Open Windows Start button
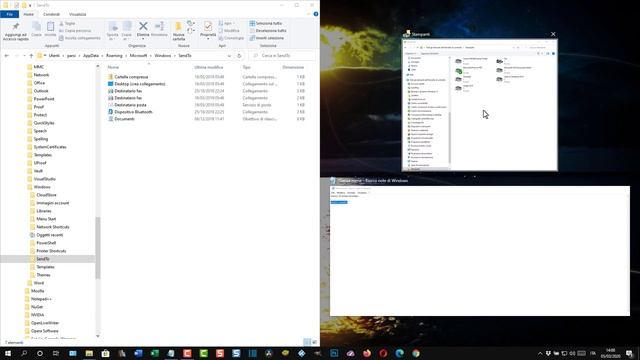Viewport: 640px width, 360px height. click(x=8, y=353)
